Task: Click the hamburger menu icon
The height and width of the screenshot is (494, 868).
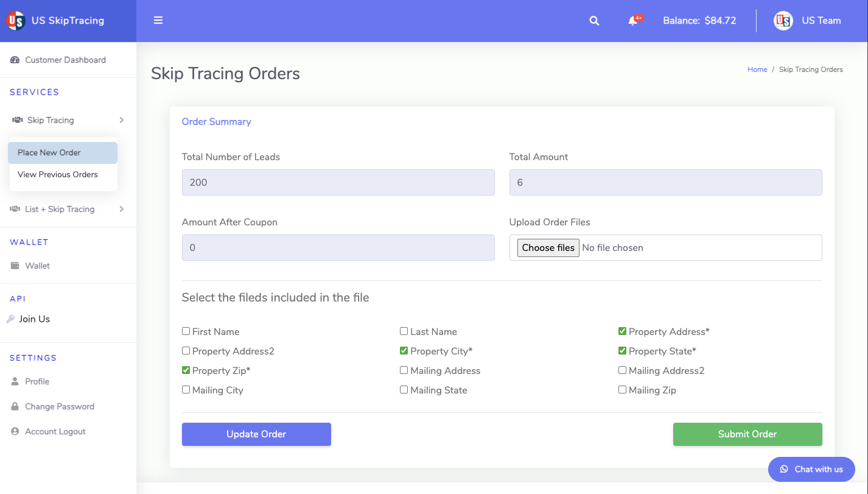Action: click(x=158, y=20)
